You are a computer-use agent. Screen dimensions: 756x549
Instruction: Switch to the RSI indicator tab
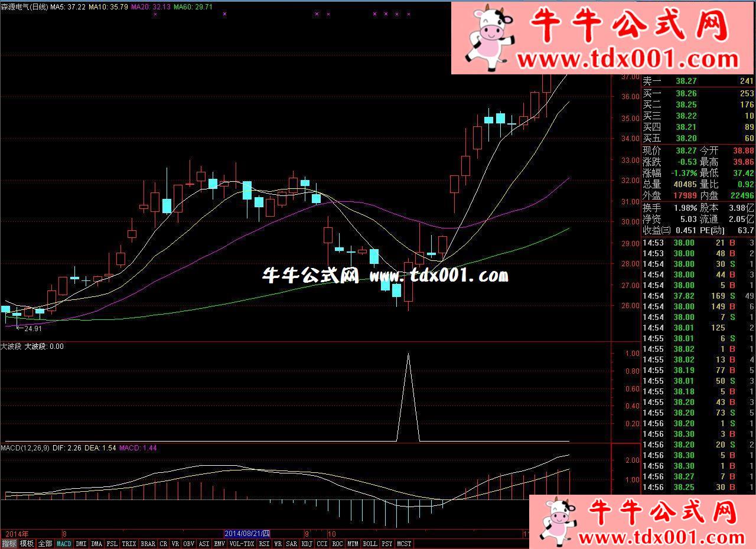[264, 544]
